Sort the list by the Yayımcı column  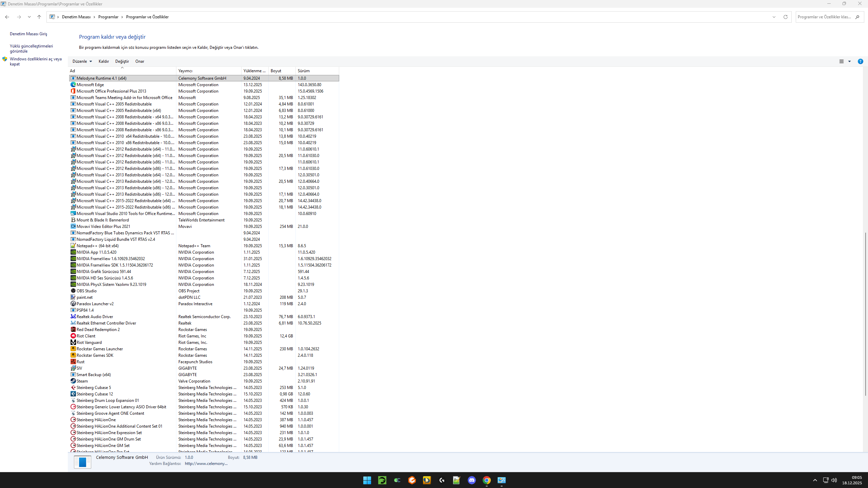coord(209,71)
